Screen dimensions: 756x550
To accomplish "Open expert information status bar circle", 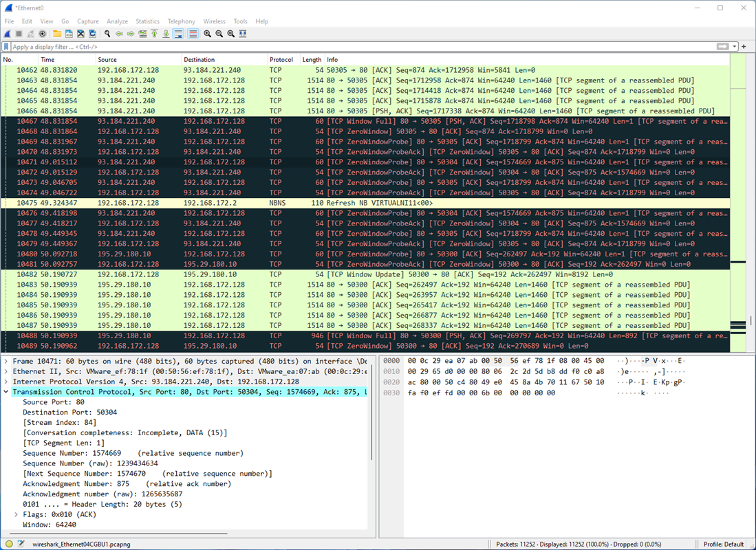I will [x=9, y=544].
